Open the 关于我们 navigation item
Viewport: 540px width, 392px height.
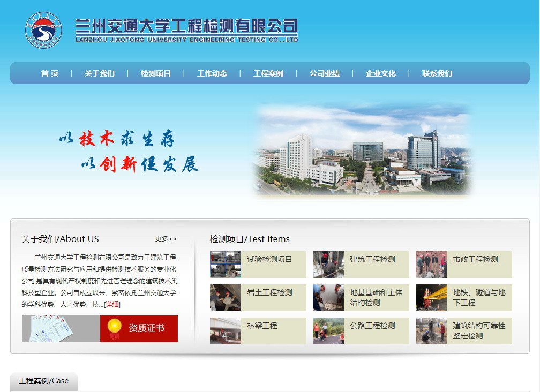click(100, 73)
